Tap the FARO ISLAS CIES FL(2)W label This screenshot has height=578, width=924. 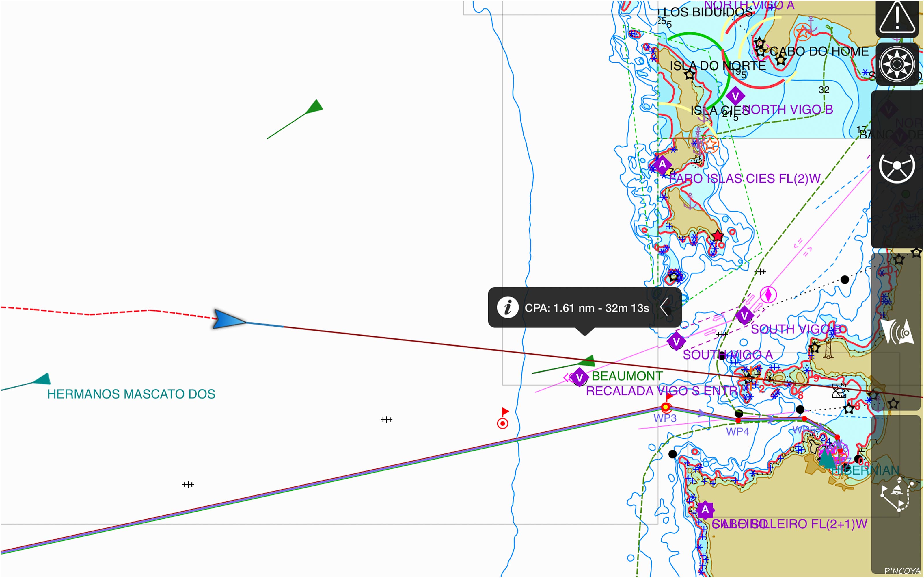745,179
